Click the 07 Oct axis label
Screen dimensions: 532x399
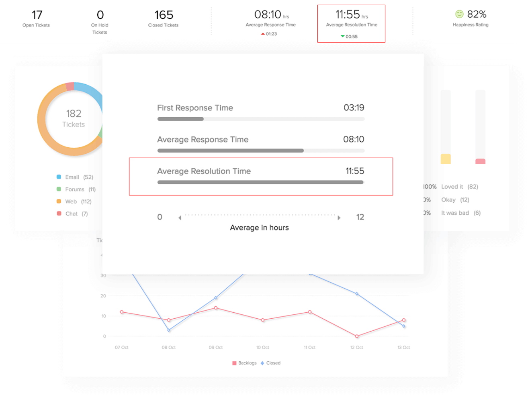pyautogui.click(x=122, y=348)
